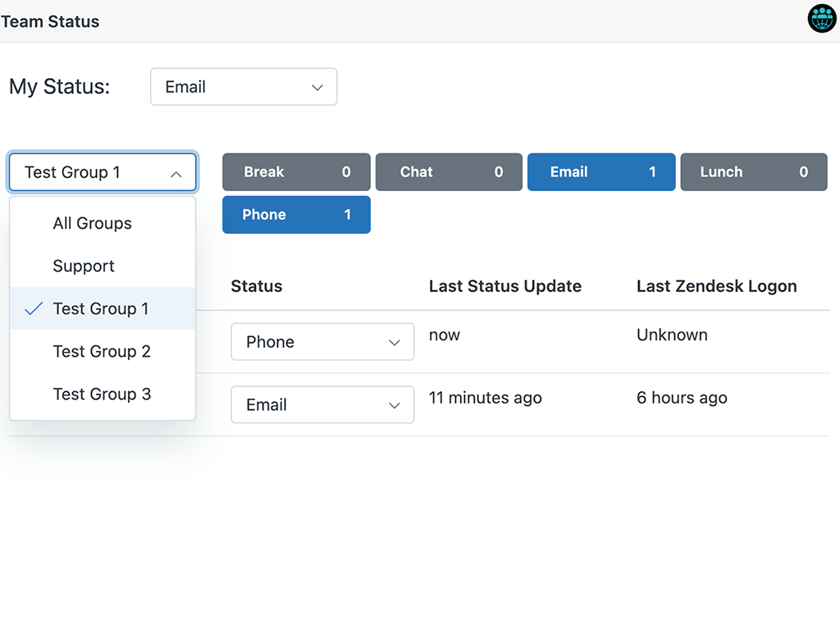Image resolution: width=840 pixels, height=630 pixels.
Task: Click the checkmark beside Test Group 1
Action: (x=34, y=308)
